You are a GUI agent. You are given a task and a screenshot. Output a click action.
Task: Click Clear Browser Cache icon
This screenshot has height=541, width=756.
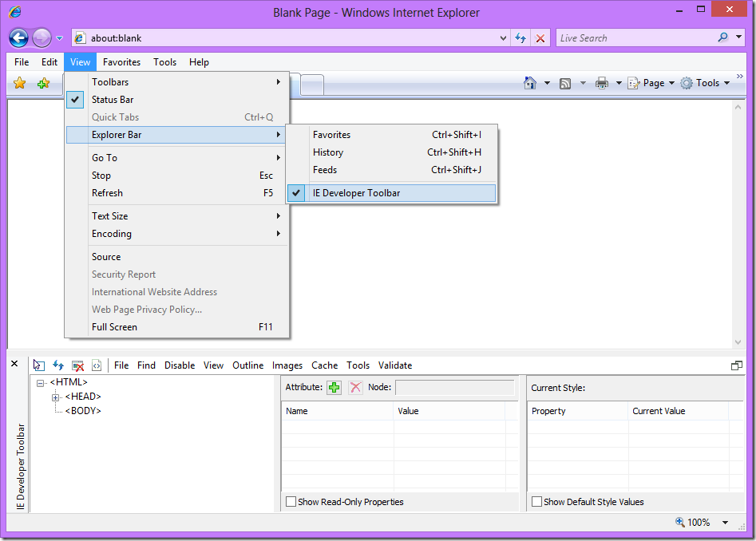(x=77, y=365)
